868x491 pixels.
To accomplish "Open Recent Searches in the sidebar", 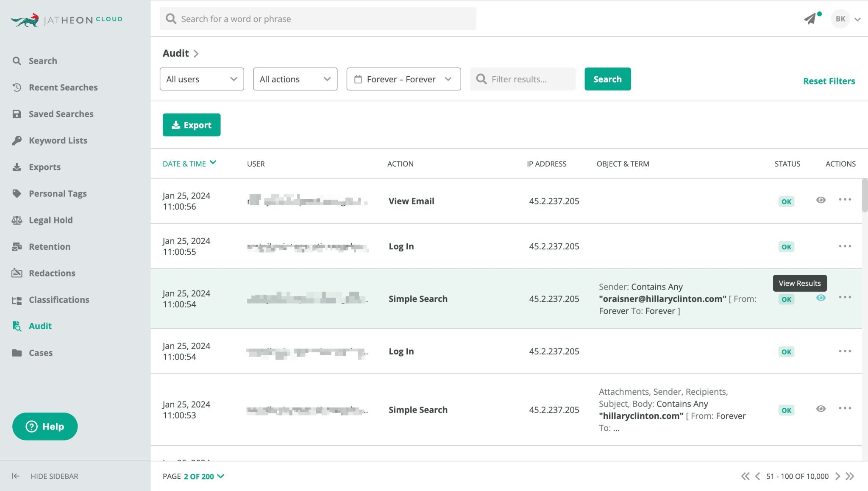I will 63,87.
